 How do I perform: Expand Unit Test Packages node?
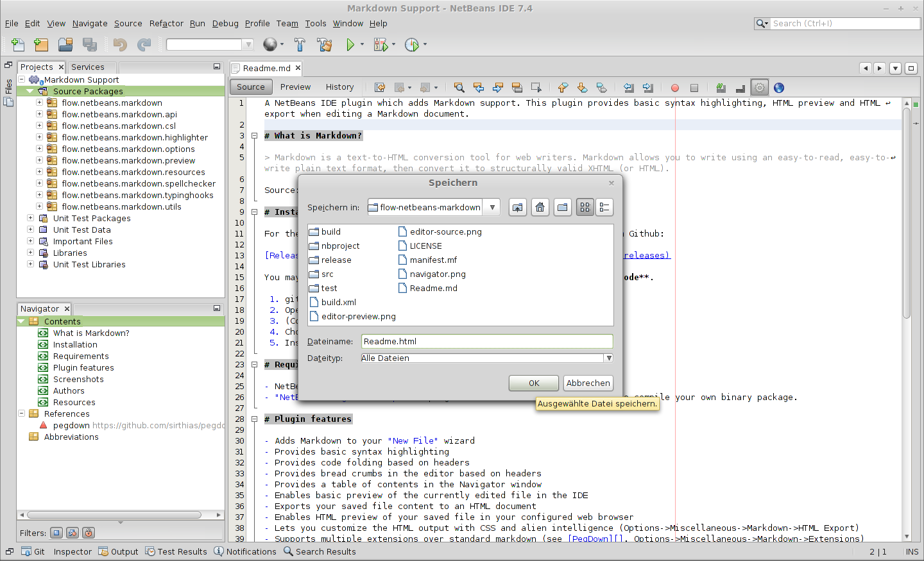pyautogui.click(x=30, y=218)
